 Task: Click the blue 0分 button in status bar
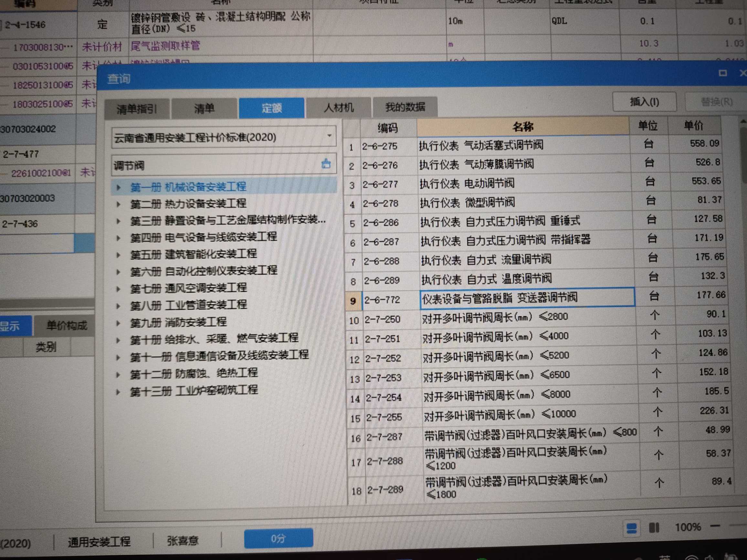click(x=279, y=538)
